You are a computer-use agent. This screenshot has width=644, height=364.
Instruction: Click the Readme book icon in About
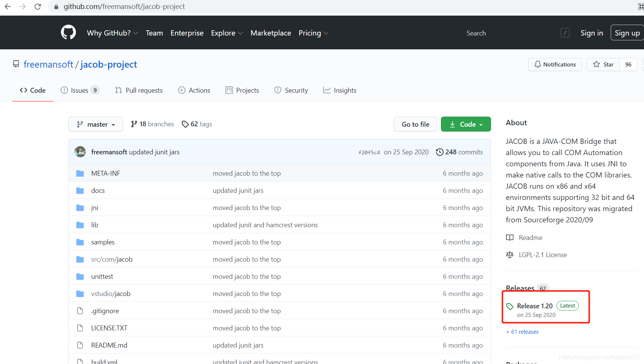pyautogui.click(x=510, y=237)
